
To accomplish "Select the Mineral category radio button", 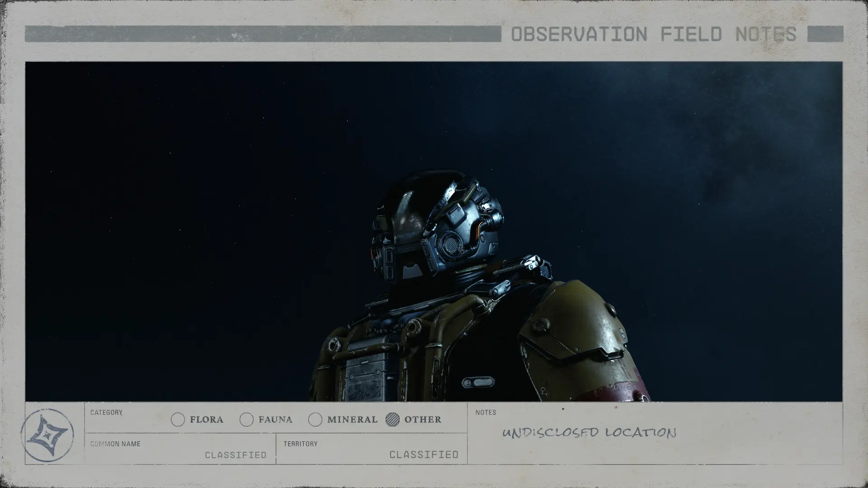I will coord(315,420).
